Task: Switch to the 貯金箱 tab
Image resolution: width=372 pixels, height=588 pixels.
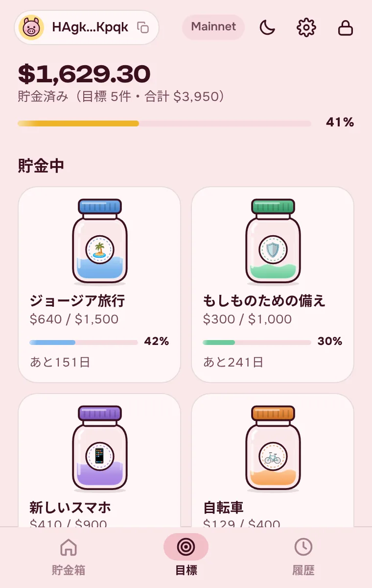Action: pyautogui.click(x=69, y=557)
